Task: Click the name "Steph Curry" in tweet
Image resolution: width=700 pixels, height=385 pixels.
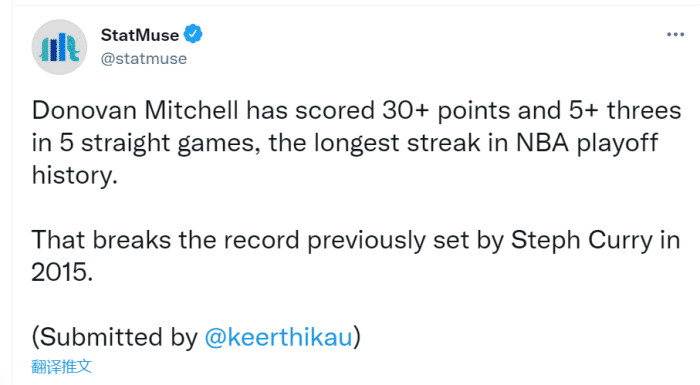Action: tap(582, 241)
